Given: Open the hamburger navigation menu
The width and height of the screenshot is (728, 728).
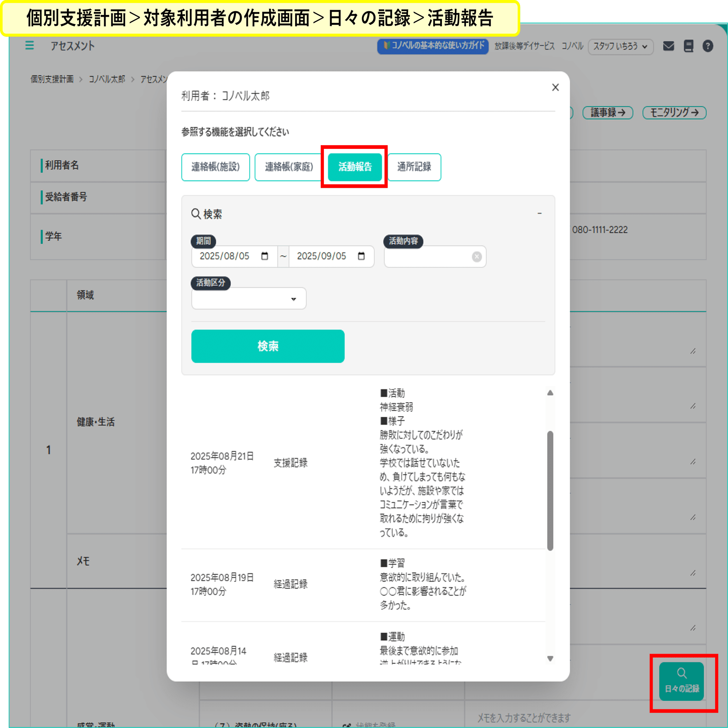Looking at the screenshot, I should pyautogui.click(x=30, y=45).
